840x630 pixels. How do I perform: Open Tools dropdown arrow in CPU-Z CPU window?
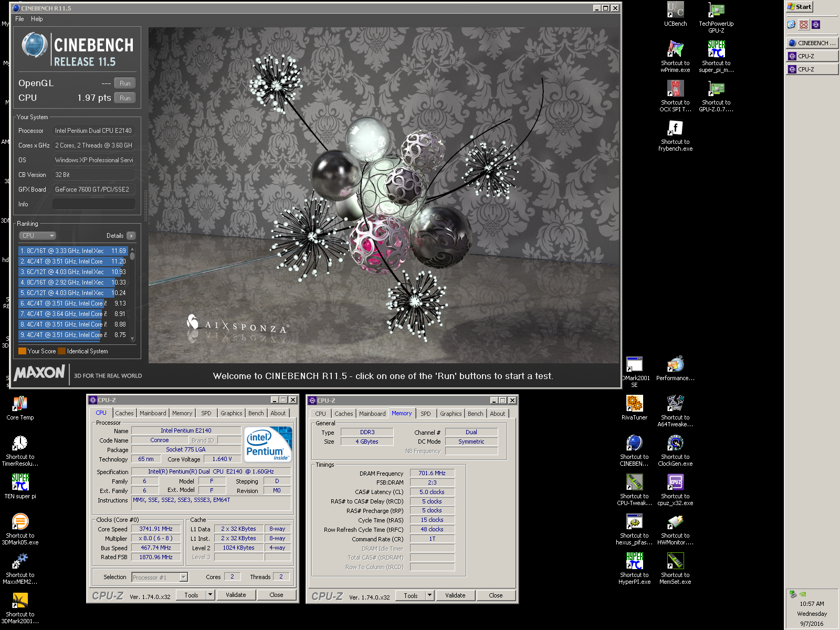click(x=210, y=595)
